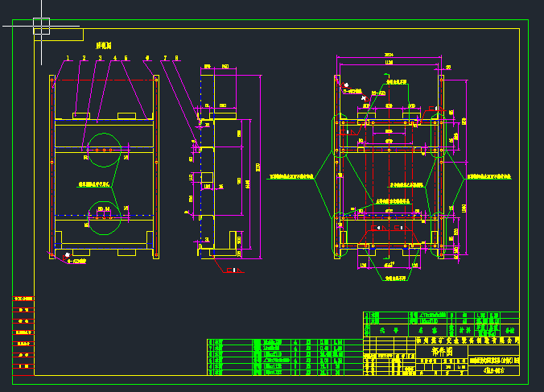Select callout number 4 above left view
The image size is (544, 392).
[115, 58]
